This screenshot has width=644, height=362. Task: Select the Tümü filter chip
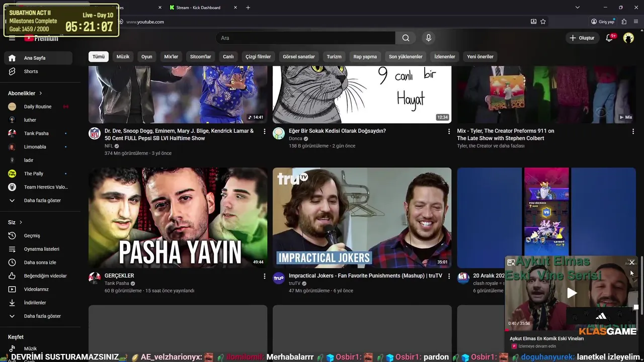tap(99, 56)
